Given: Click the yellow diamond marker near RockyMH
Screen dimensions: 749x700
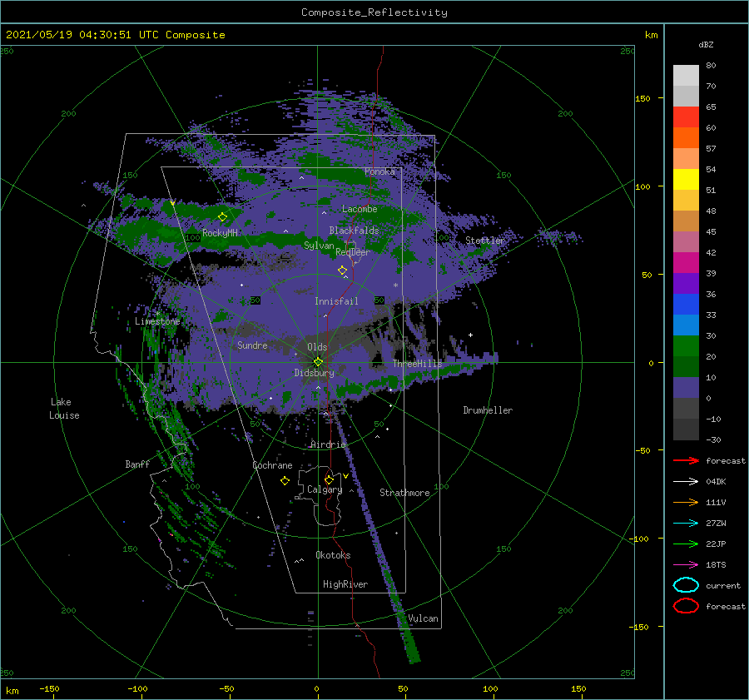Looking at the screenshot, I should tap(222, 217).
